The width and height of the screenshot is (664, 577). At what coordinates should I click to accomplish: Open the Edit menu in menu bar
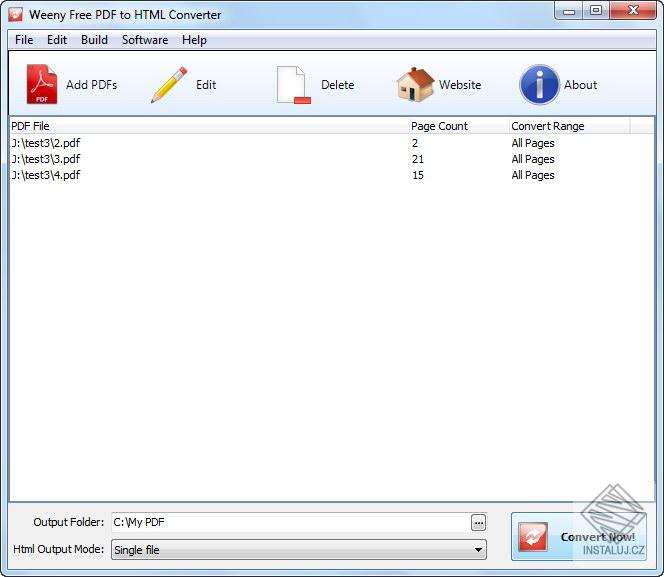57,40
